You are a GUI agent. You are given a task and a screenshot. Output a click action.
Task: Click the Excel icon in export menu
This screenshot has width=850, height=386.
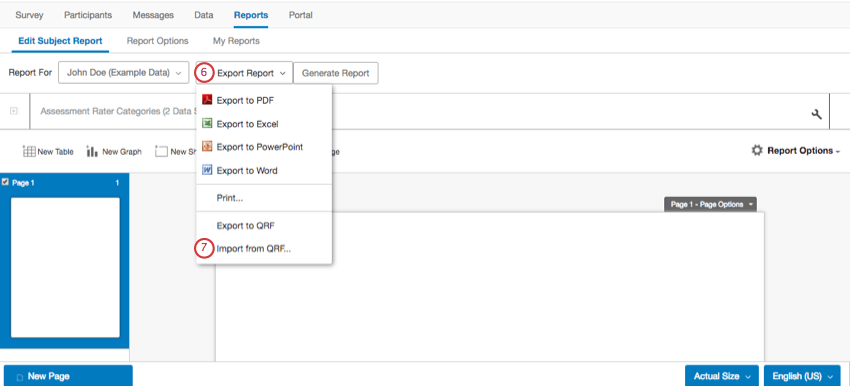point(207,124)
